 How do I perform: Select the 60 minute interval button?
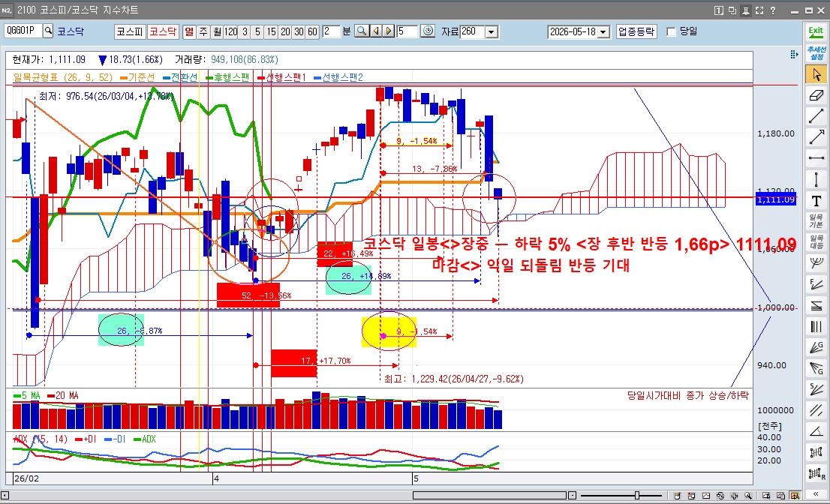[312, 31]
